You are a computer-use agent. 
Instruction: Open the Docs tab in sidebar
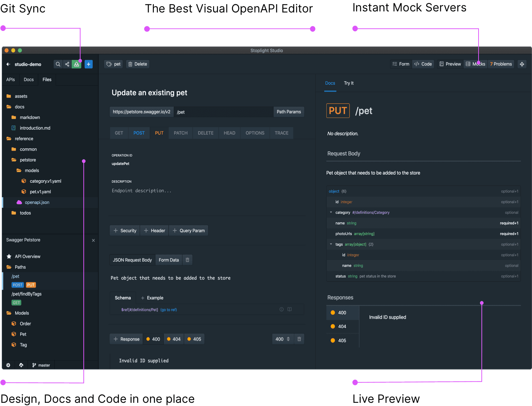tap(29, 80)
